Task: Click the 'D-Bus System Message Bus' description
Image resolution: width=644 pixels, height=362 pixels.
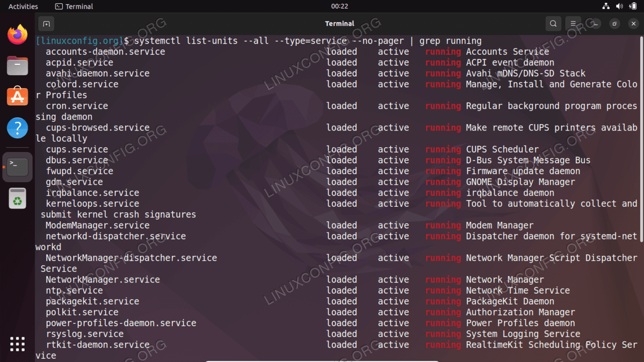Action: [x=528, y=160]
